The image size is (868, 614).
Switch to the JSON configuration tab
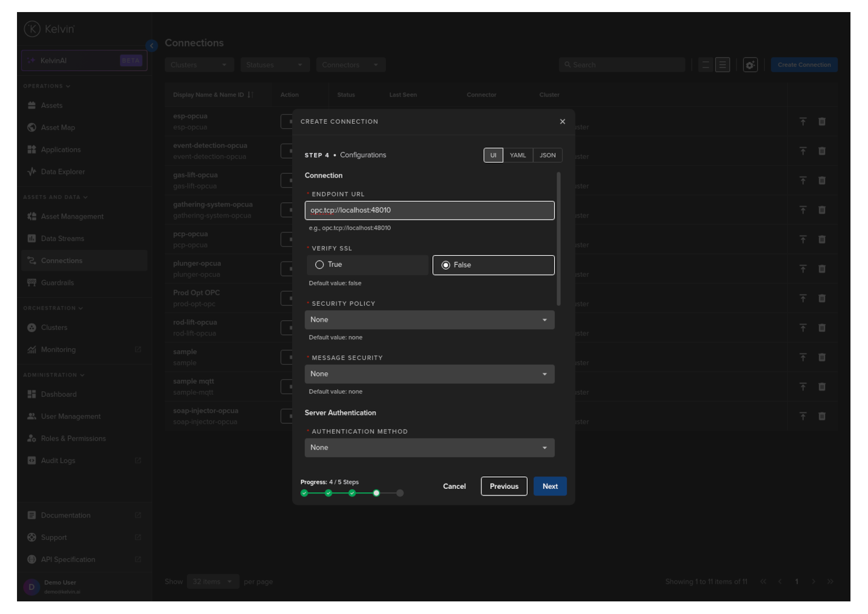pyautogui.click(x=547, y=155)
